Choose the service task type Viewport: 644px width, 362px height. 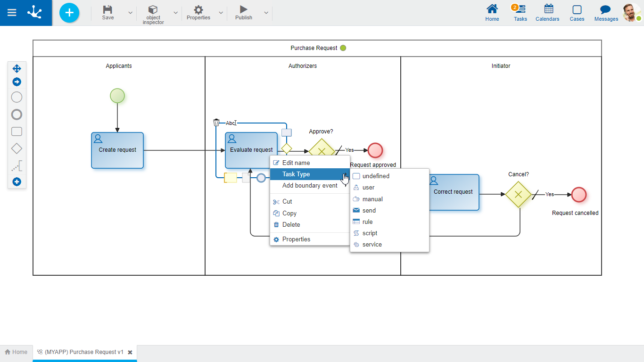click(372, 245)
